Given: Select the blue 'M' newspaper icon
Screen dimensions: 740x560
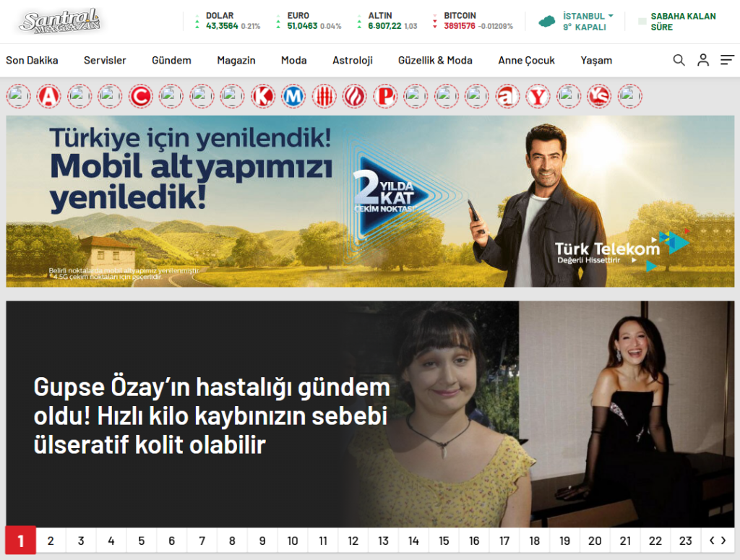Looking at the screenshot, I should tap(293, 95).
